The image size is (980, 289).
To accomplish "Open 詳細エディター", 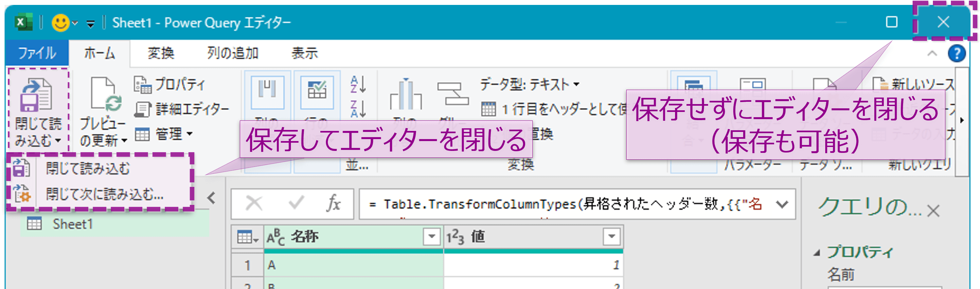I will [182, 109].
